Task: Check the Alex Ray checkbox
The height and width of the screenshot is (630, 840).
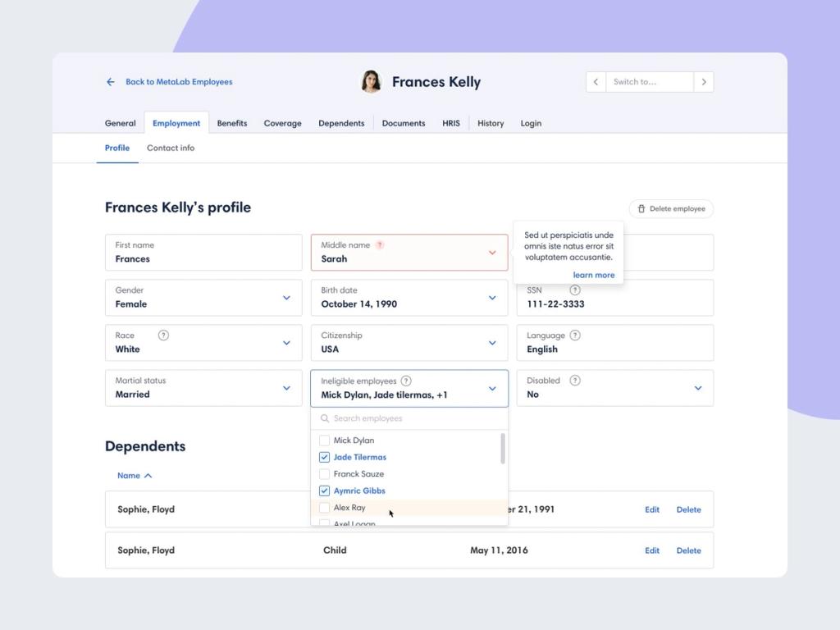Action: coord(324,507)
